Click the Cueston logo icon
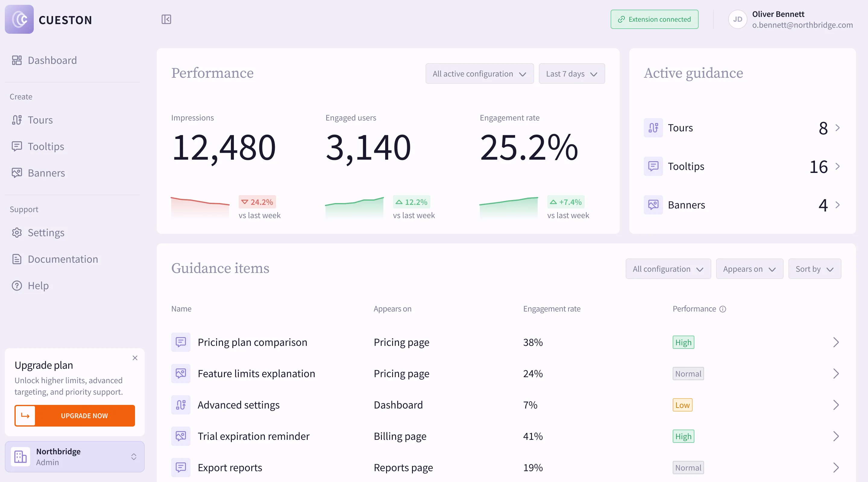Viewport: 868px width, 482px height. coord(19,19)
